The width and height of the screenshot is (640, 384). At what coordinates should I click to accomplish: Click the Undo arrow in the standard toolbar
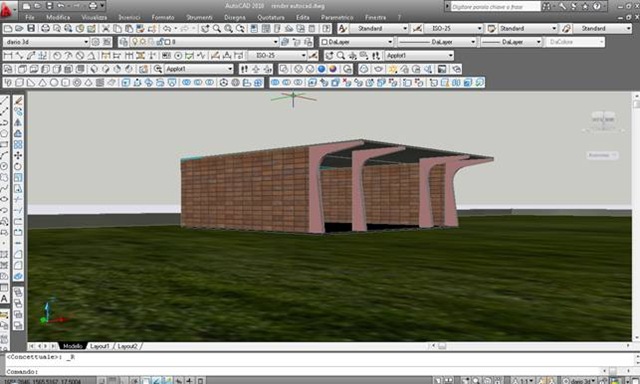pyautogui.click(x=167, y=29)
